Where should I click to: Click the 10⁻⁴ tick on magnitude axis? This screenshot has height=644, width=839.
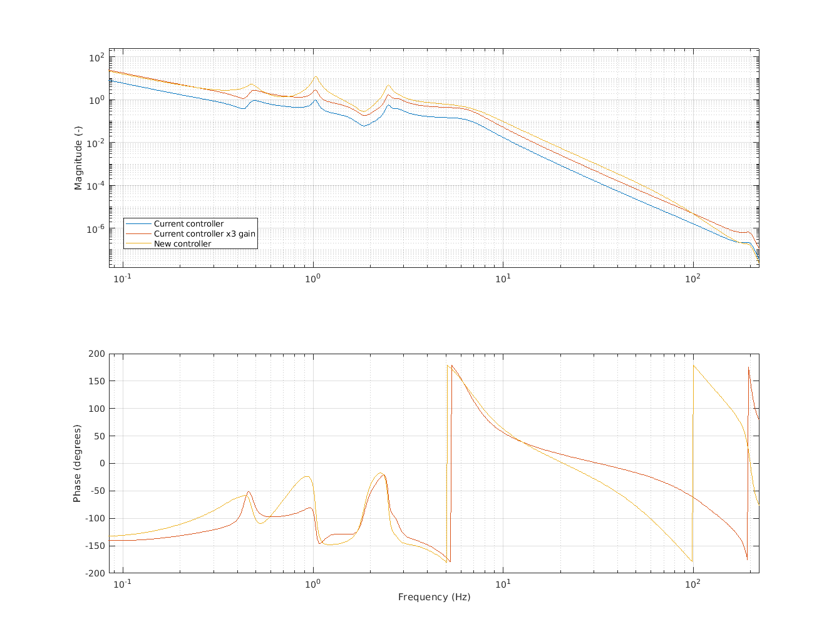(96, 187)
